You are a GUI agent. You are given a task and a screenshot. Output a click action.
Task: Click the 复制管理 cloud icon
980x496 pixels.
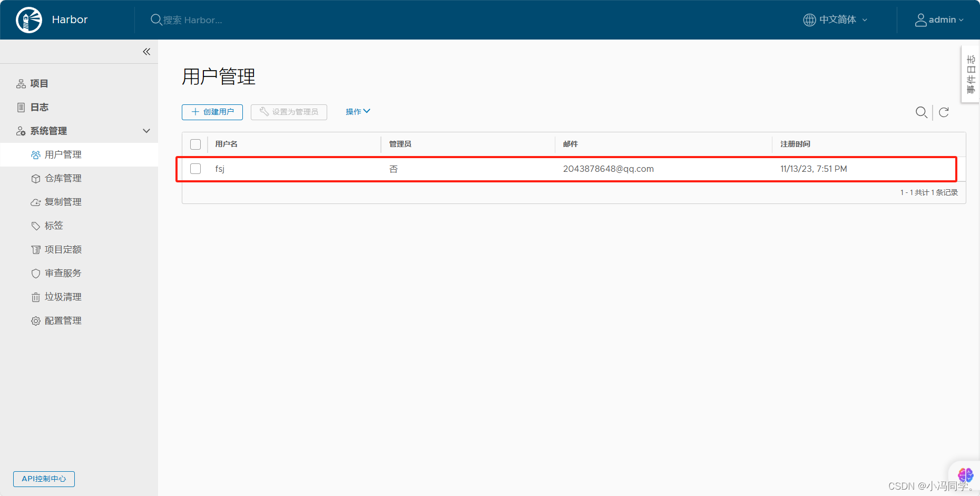[36, 202]
